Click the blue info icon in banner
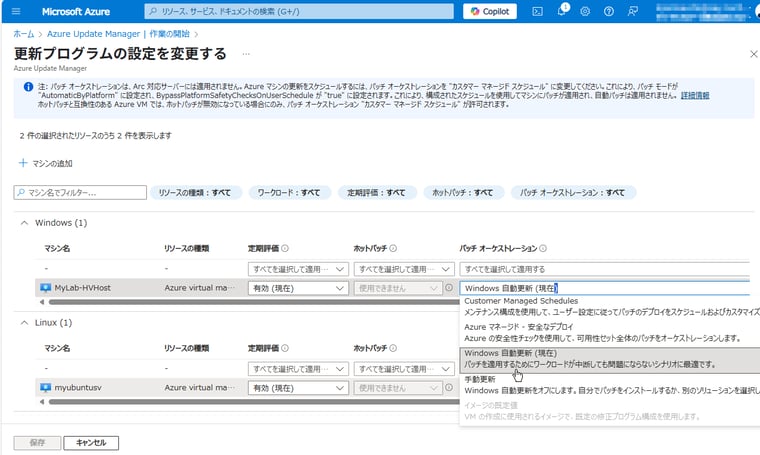 29,87
